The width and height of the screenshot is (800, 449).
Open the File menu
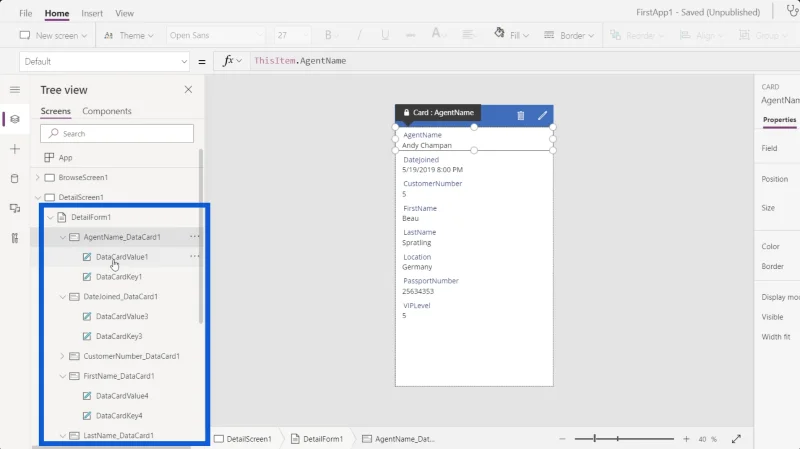(x=26, y=13)
